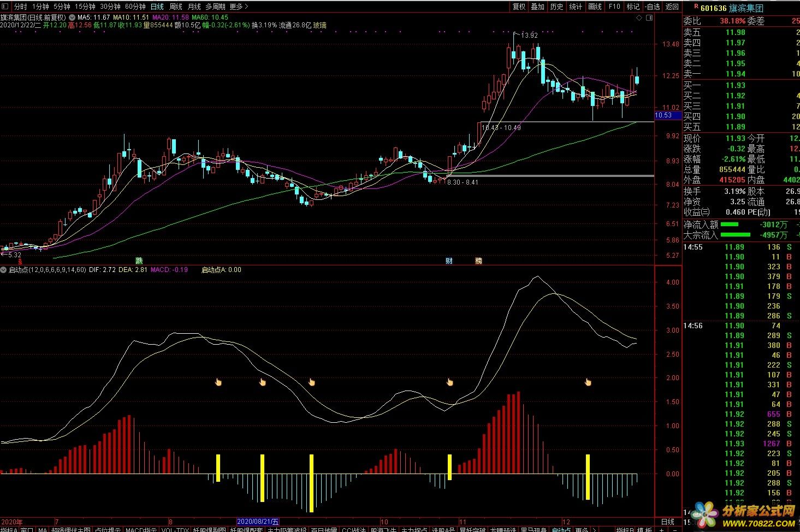Select the 妖股爆刷图 indicator tab

click(x=209, y=530)
